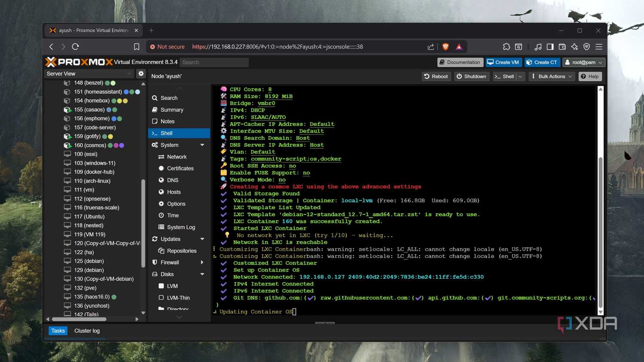Screen dimensions: 644x362
Task: Click the Reboot node button
Action: (436, 76)
